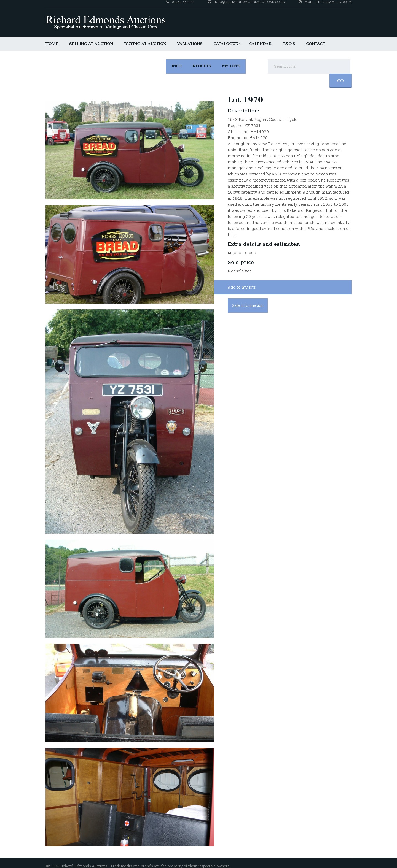
Task: Click the opening hours clock icon
Action: tap(300, 2)
